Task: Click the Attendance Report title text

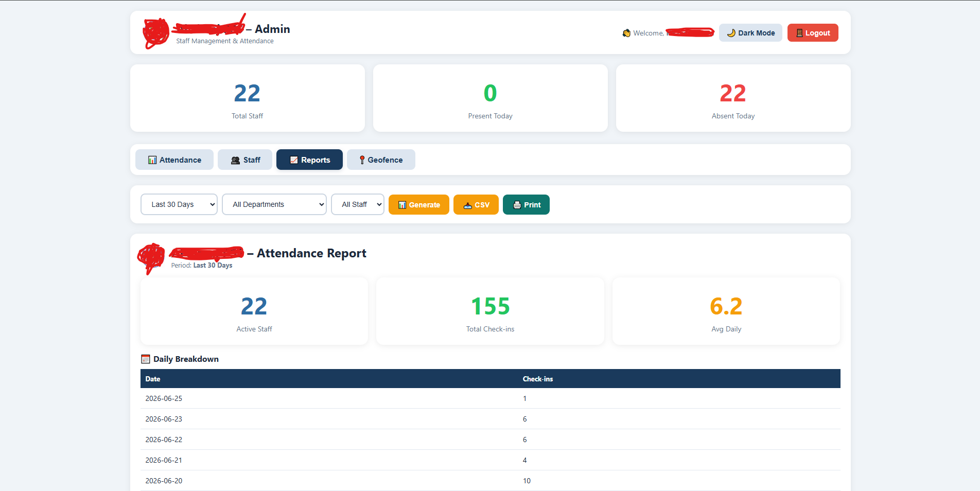Action: pos(311,253)
